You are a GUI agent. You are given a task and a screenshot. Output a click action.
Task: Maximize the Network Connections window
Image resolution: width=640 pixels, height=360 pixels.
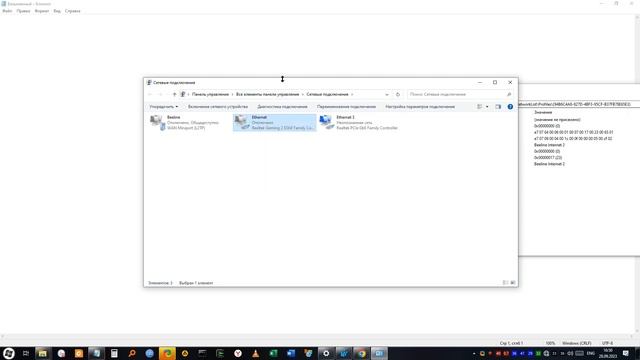(495, 82)
